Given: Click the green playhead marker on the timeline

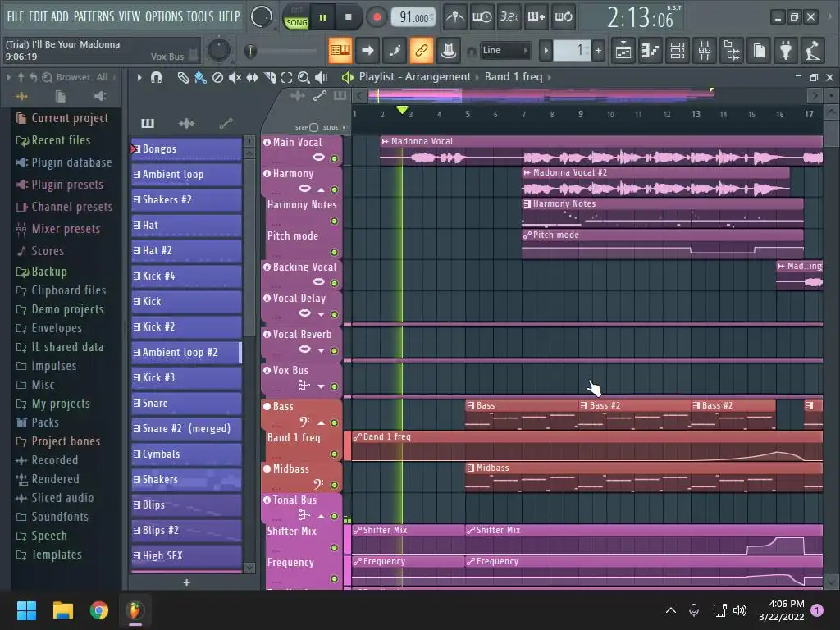Looking at the screenshot, I should [402, 110].
